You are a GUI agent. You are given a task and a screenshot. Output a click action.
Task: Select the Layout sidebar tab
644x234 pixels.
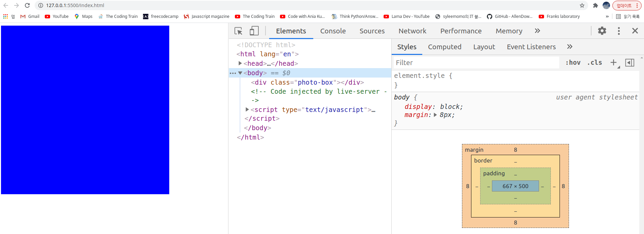(x=484, y=47)
